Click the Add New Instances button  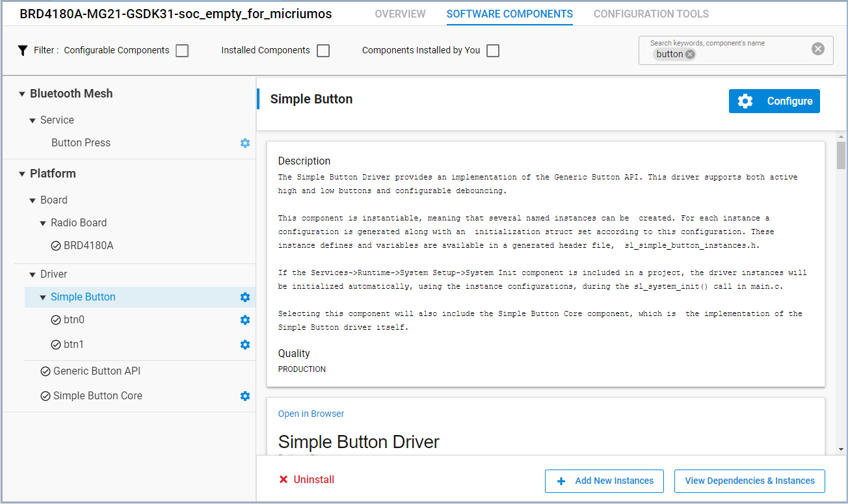tap(604, 481)
